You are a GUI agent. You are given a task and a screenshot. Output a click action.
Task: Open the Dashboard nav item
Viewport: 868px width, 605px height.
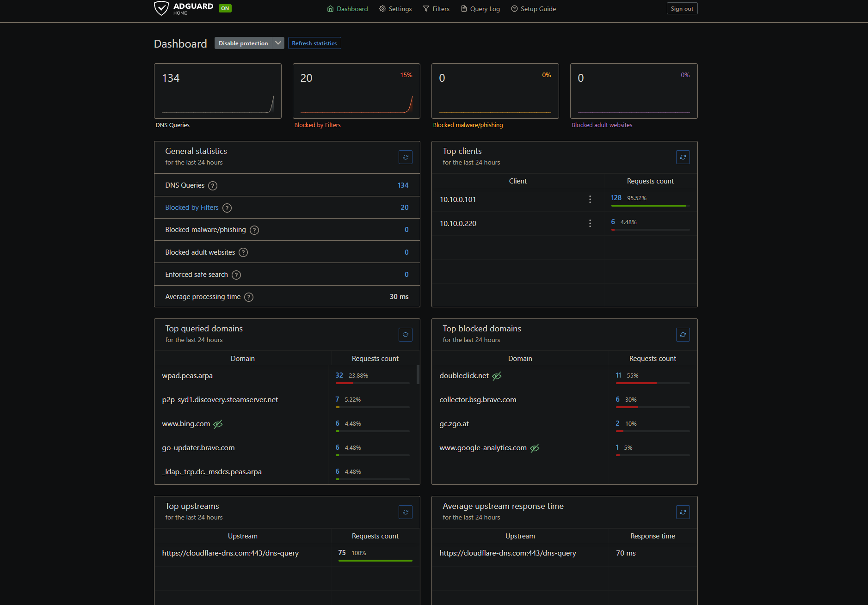pos(347,9)
